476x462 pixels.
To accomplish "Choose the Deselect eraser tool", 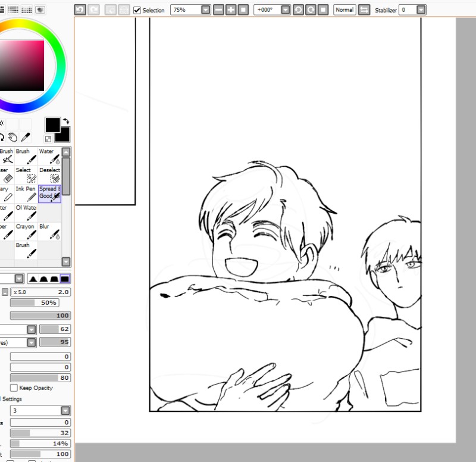I will pos(49,175).
